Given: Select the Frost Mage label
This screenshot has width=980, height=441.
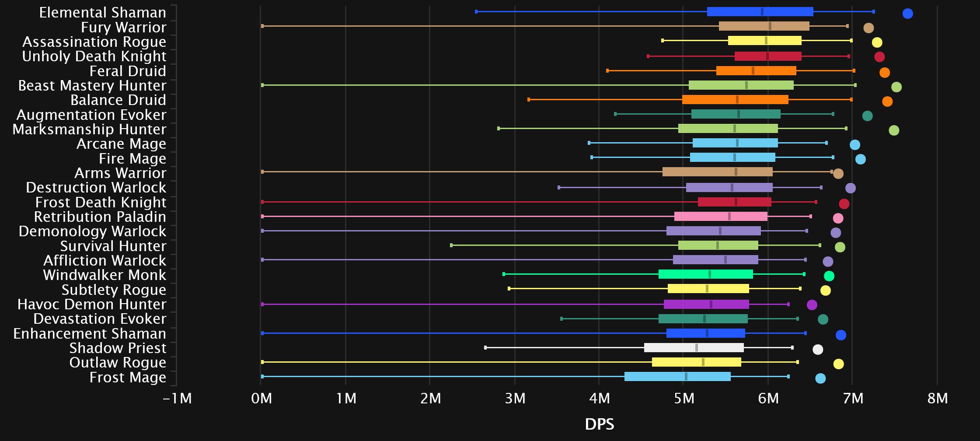Looking at the screenshot, I should [128, 378].
